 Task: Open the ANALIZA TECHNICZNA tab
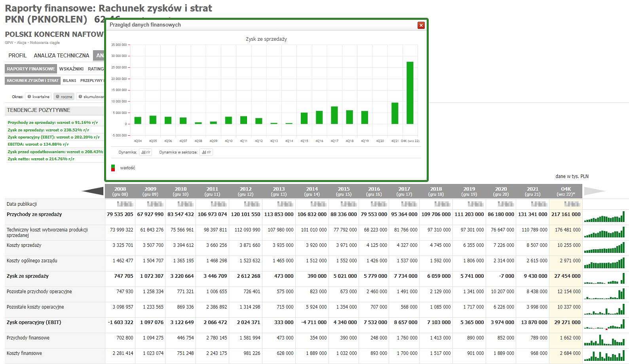click(x=61, y=55)
